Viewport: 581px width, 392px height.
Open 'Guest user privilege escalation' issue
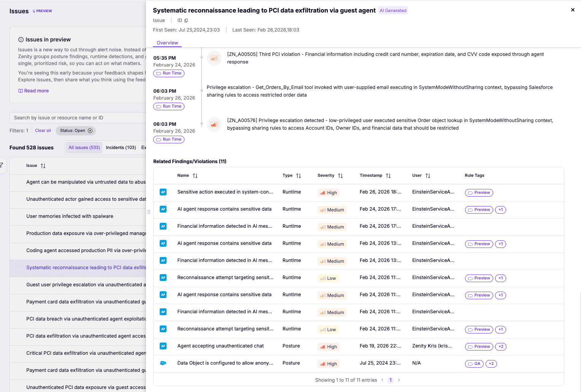78,285
